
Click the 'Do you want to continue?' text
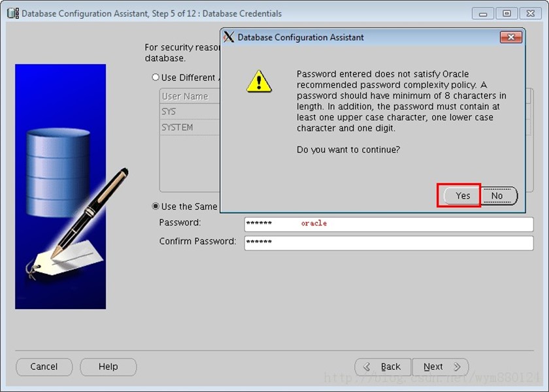click(348, 150)
